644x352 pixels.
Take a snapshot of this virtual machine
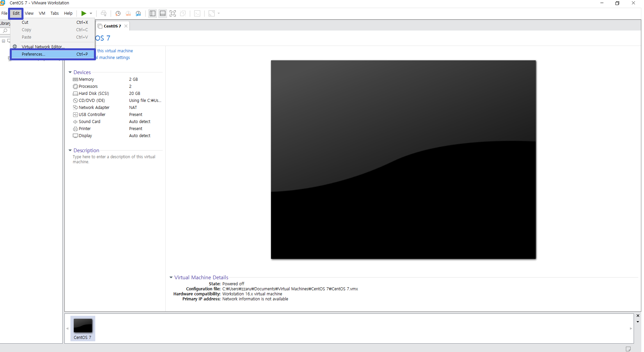[x=118, y=13]
